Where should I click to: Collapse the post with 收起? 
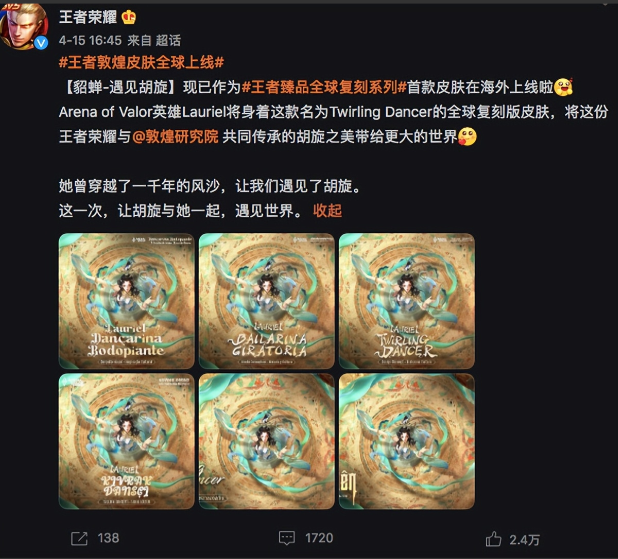(328, 211)
